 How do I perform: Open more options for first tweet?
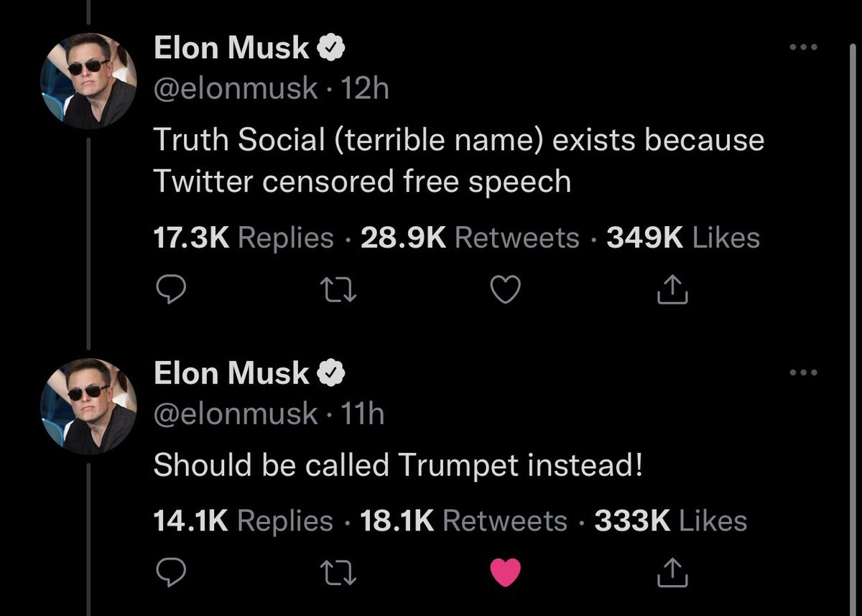(803, 48)
